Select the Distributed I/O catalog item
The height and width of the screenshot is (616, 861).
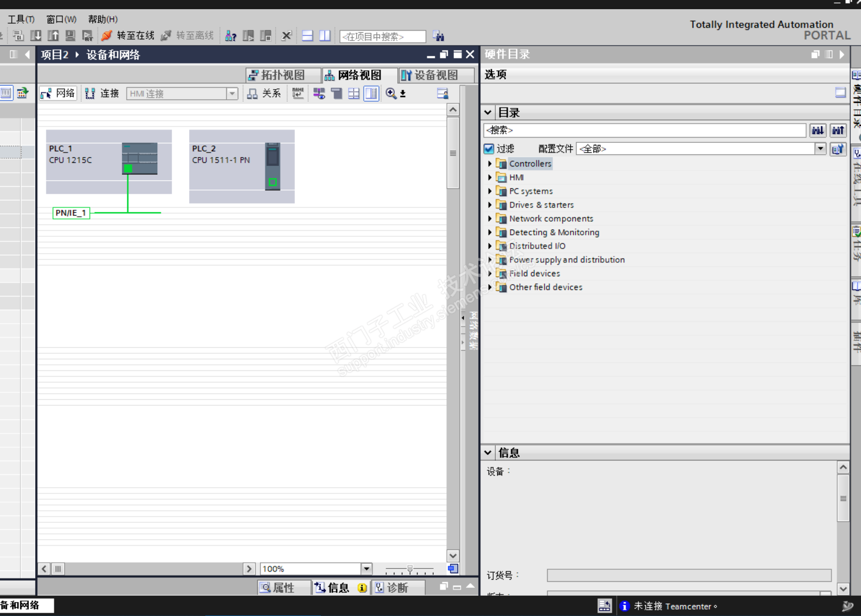[x=537, y=246]
